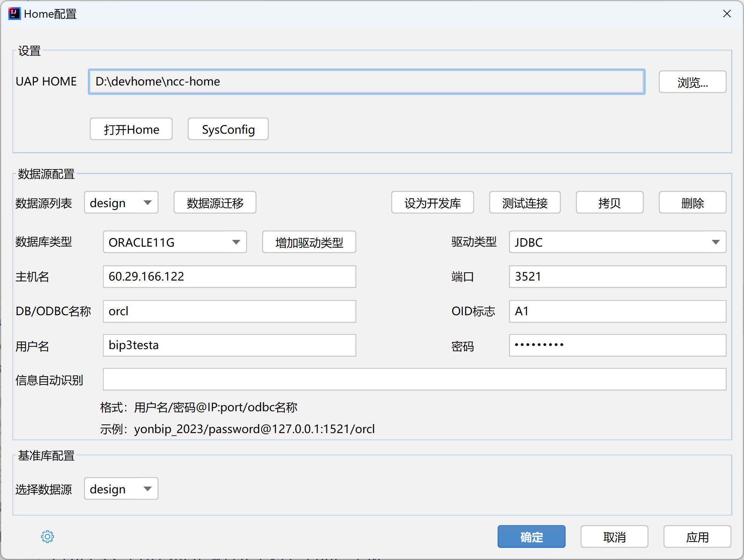This screenshot has width=744, height=560.
Task: Click the 增加驱动类型 button
Action: [x=309, y=242]
